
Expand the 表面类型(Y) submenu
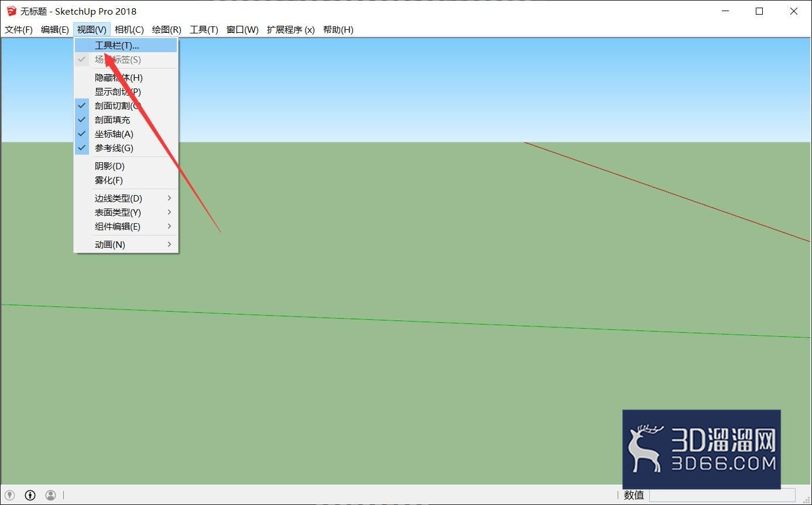[x=126, y=212]
